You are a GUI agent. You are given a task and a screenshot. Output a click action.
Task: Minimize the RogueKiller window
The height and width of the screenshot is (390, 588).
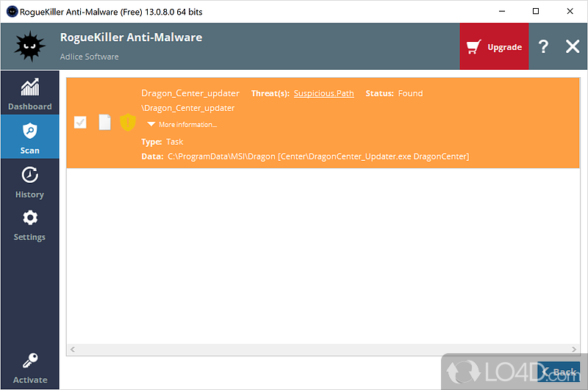coord(502,11)
